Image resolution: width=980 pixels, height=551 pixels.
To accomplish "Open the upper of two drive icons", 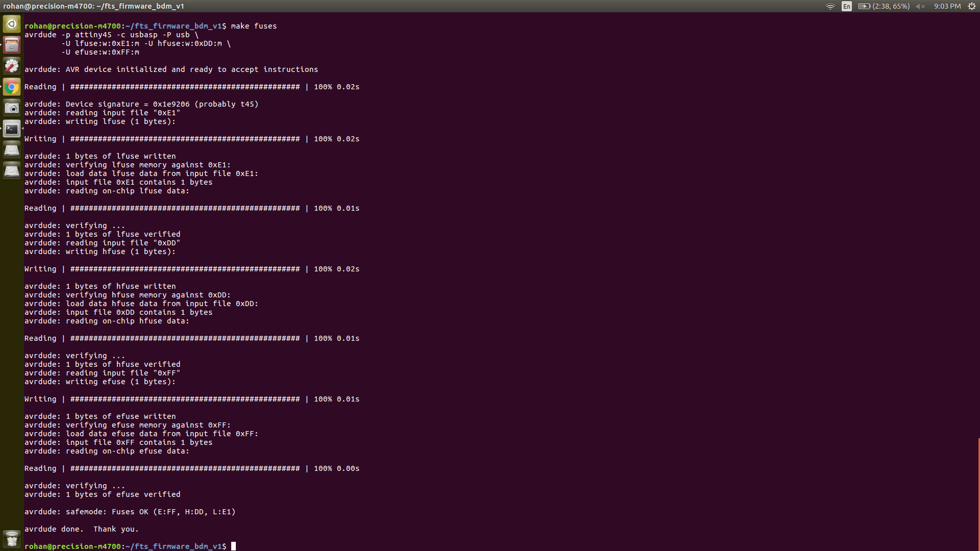I will pyautogui.click(x=12, y=149).
